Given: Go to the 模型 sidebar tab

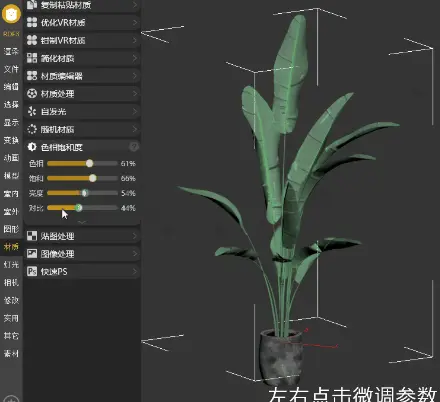Looking at the screenshot, I should (11, 176).
